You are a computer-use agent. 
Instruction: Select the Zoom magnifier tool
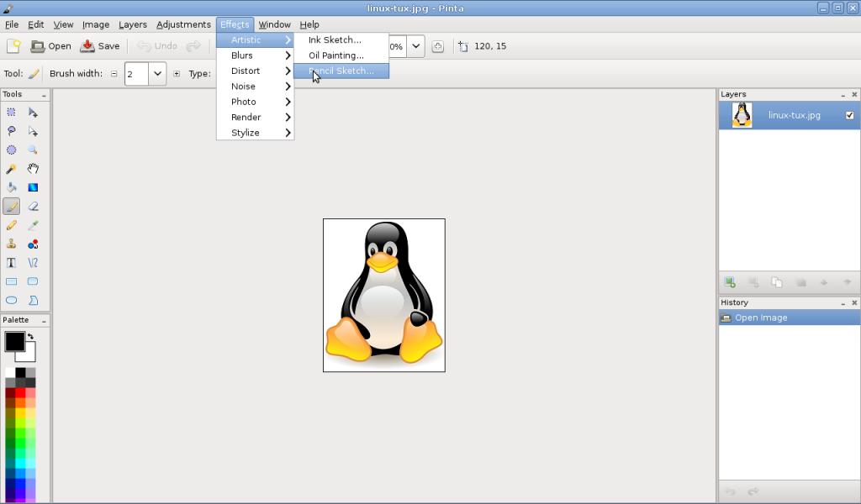33,150
